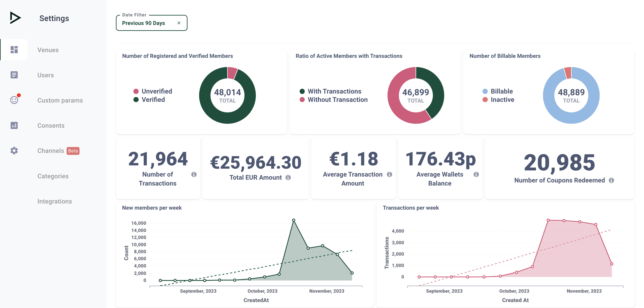Open the Venues menu item
This screenshot has width=644, height=308.
pos(48,50)
